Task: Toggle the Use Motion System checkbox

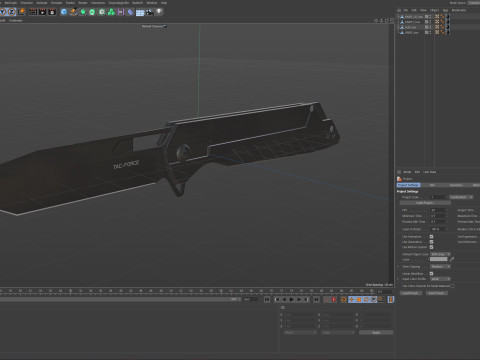Action: click(x=431, y=247)
